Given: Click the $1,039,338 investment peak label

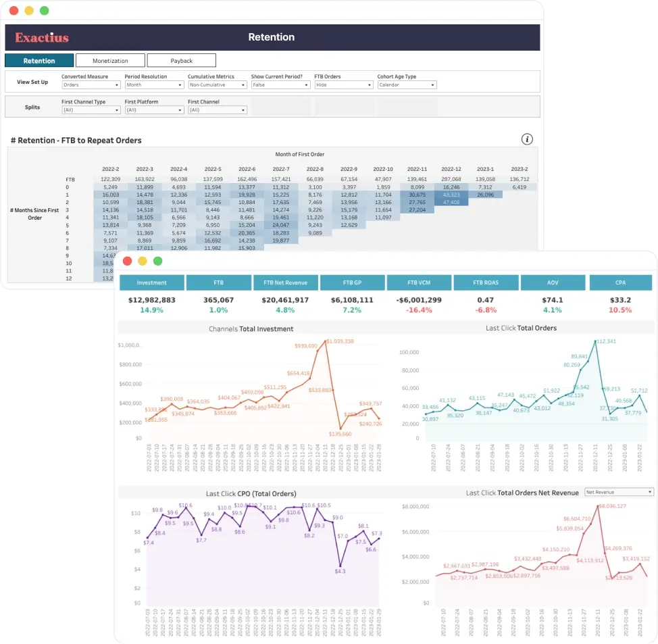Looking at the screenshot, I should pyautogui.click(x=340, y=341).
